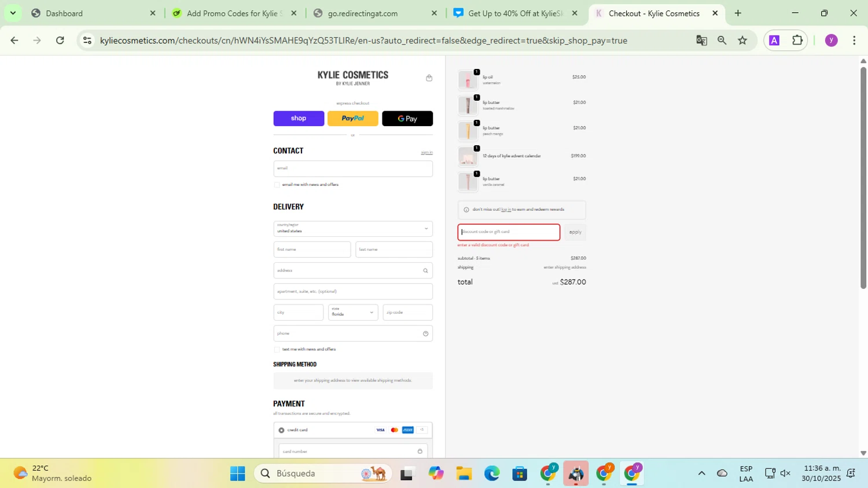The height and width of the screenshot is (488, 868).
Task: Click the phone field help question icon
Action: (x=425, y=333)
